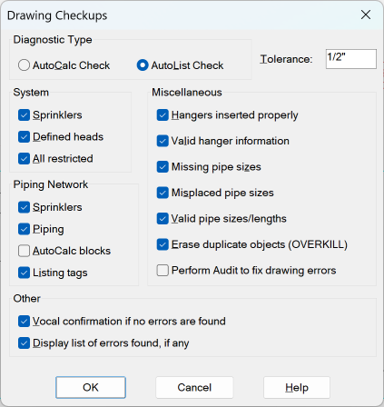384x407 pixels.
Task: Uncheck Sprinklers under Piping Network
Action: click(x=24, y=207)
